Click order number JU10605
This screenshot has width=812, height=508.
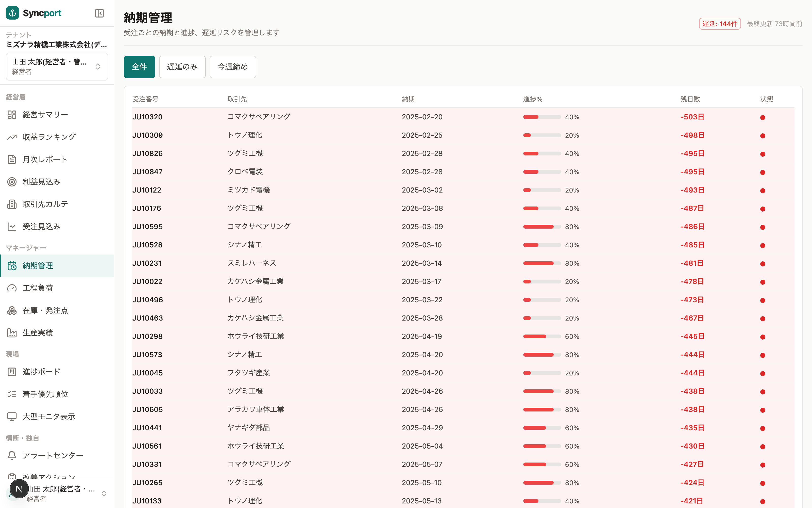[x=147, y=409]
